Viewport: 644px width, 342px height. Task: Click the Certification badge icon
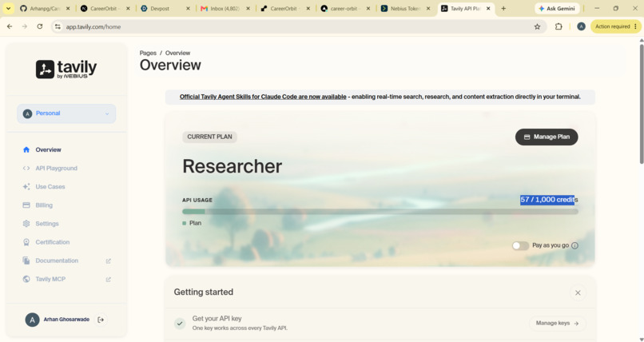click(x=26, y=242)
